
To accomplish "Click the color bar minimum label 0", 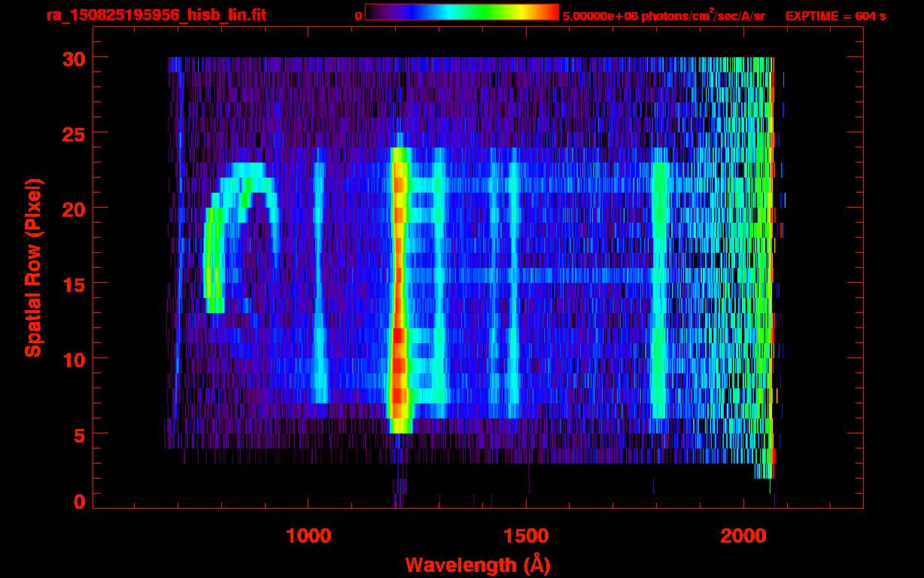I will tap(359, 16).
